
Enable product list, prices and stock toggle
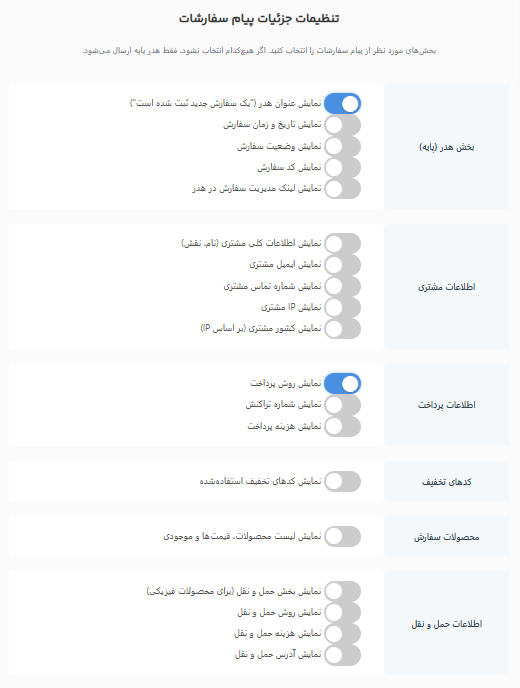pos(342,537)
